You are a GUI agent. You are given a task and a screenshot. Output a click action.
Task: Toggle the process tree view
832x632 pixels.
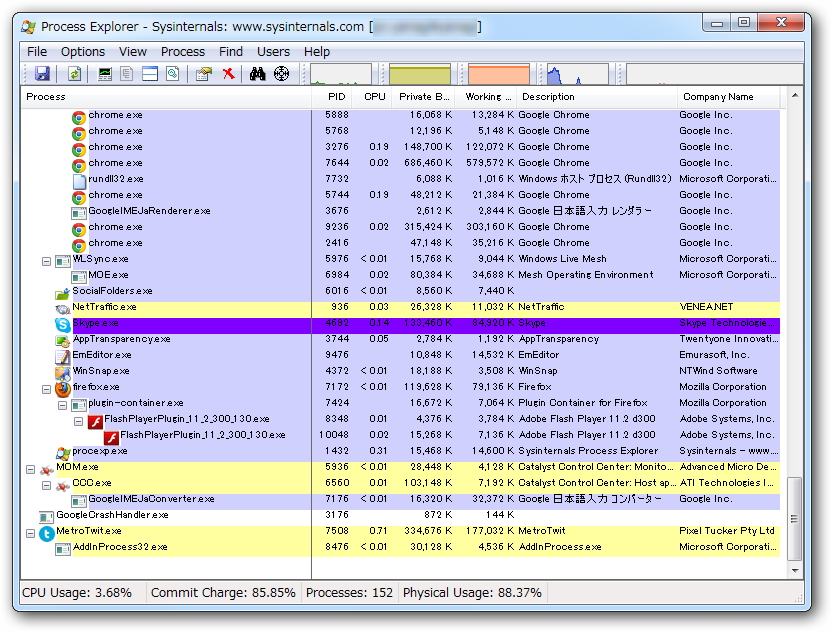(x=125, y=73)
